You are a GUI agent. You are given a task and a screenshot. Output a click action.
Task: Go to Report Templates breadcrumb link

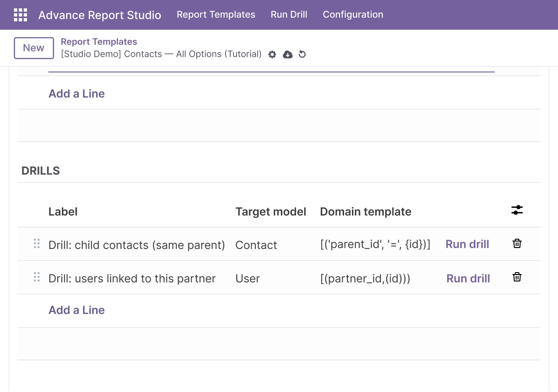pyautogui.click(x=99, y=42)
